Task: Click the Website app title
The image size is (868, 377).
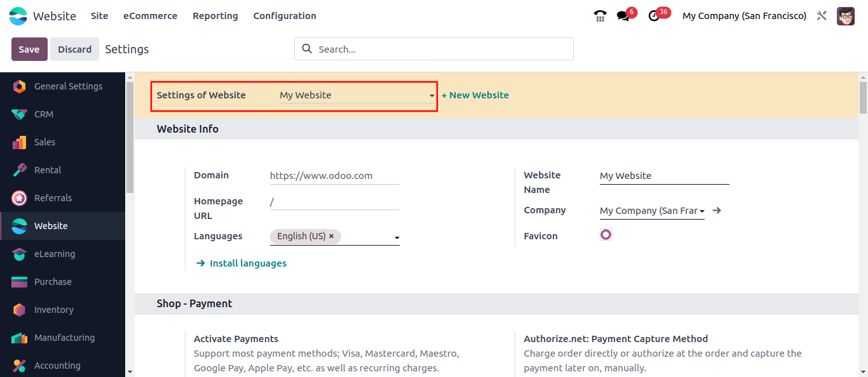Action: coord(55,16)
